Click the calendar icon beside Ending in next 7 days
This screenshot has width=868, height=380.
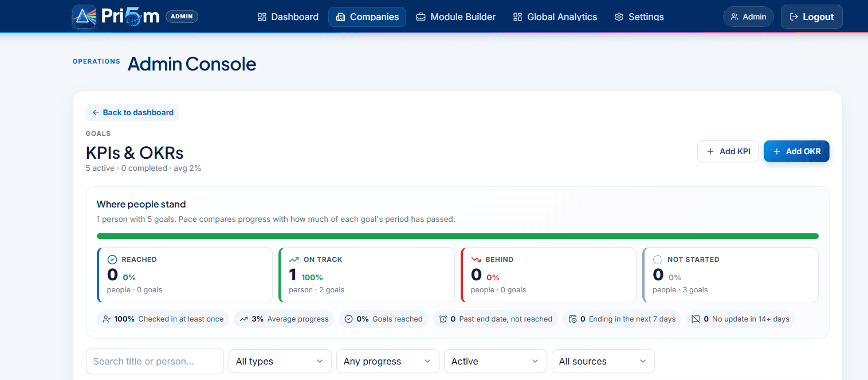pos(573,319)
